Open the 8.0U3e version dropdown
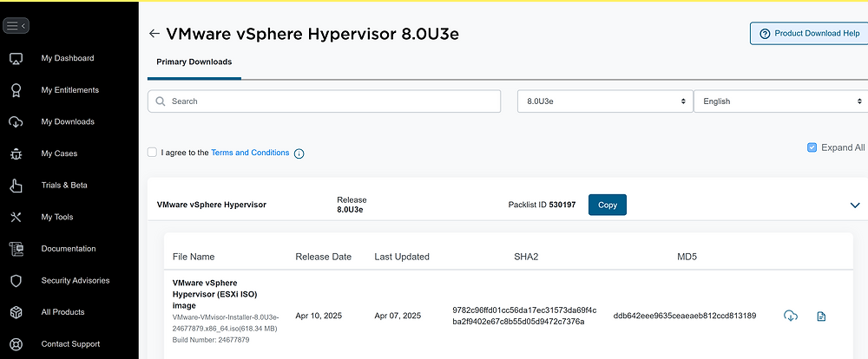 (x=605, y=101)
